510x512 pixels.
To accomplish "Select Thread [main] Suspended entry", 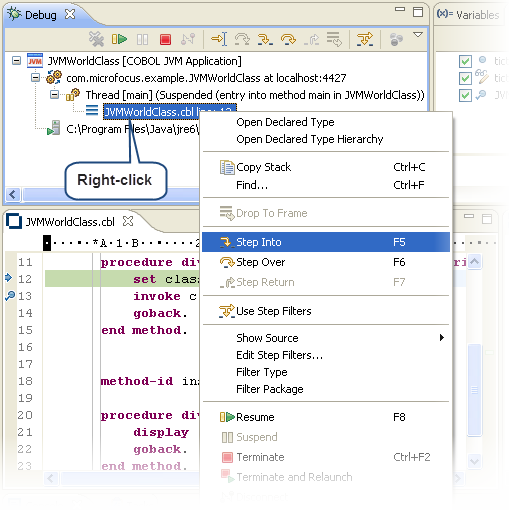I will click(x=255, y=95).
